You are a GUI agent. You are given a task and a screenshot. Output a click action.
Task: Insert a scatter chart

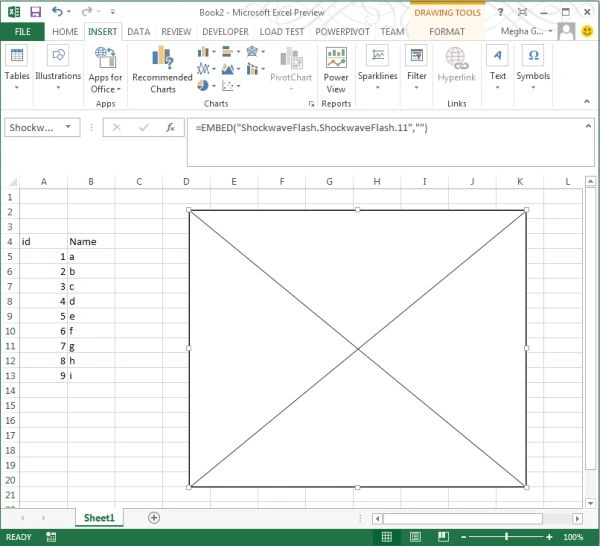[231, 86]
